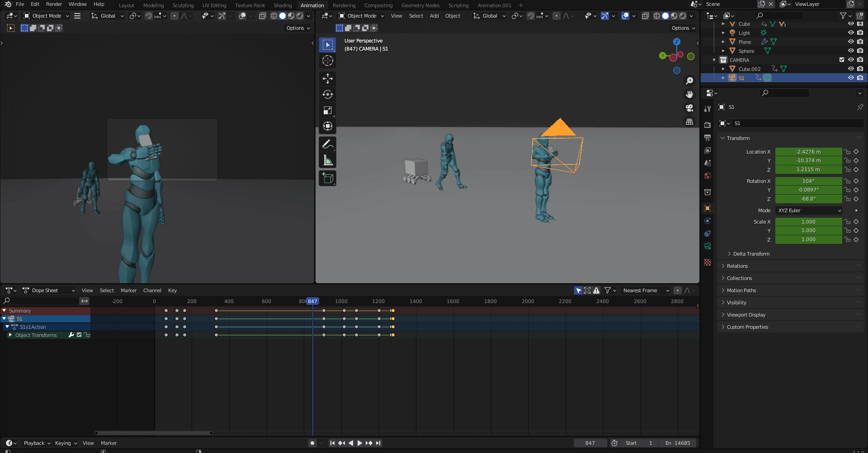The image size is (868, 453).
Task: Activate the Transform tool
Action: pyautogui.click(x=328, y=126)
